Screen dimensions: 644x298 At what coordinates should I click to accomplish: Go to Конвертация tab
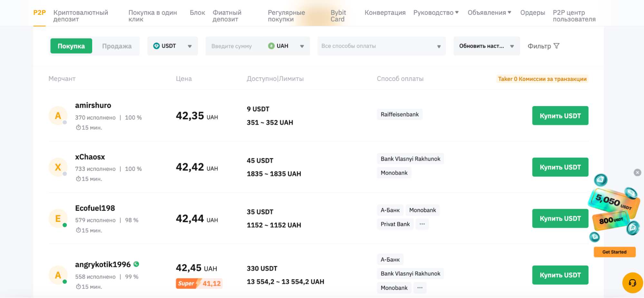pos(385,13)
